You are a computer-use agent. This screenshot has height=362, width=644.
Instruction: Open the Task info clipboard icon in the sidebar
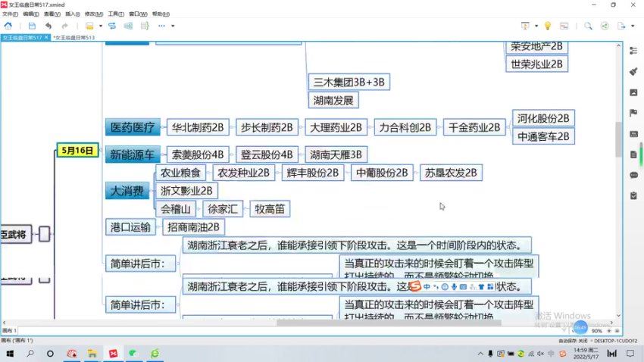pyautogui.click(x=633, y=196)
